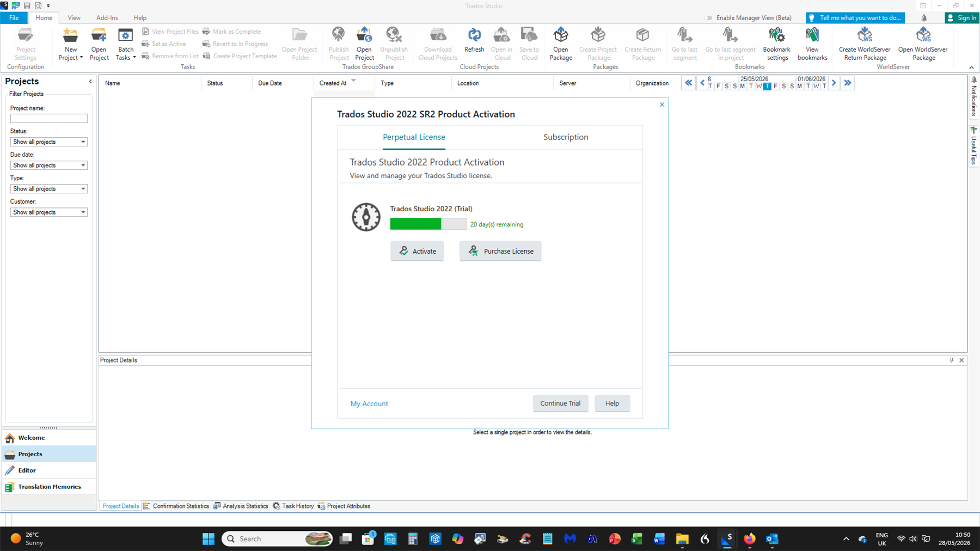
Task: Go to Translation Memories view
Action: pos(49,487)
